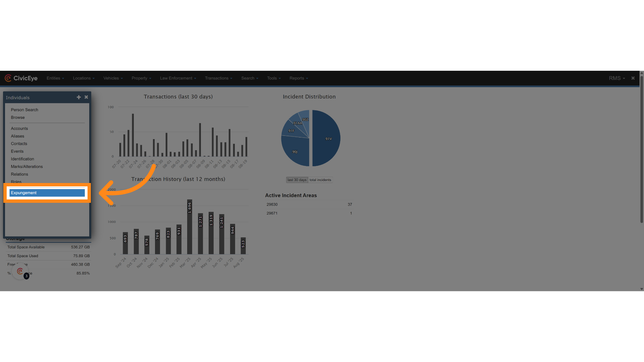Click incident area 29630 link
The image size is (644, 362).
pyautogui.click(x=272, y=204)
